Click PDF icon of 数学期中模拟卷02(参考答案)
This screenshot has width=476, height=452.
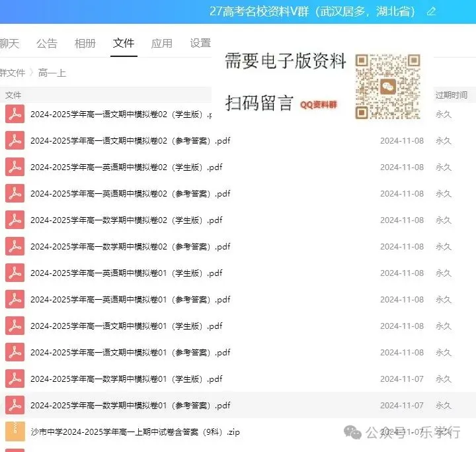(x=15, y=246)
